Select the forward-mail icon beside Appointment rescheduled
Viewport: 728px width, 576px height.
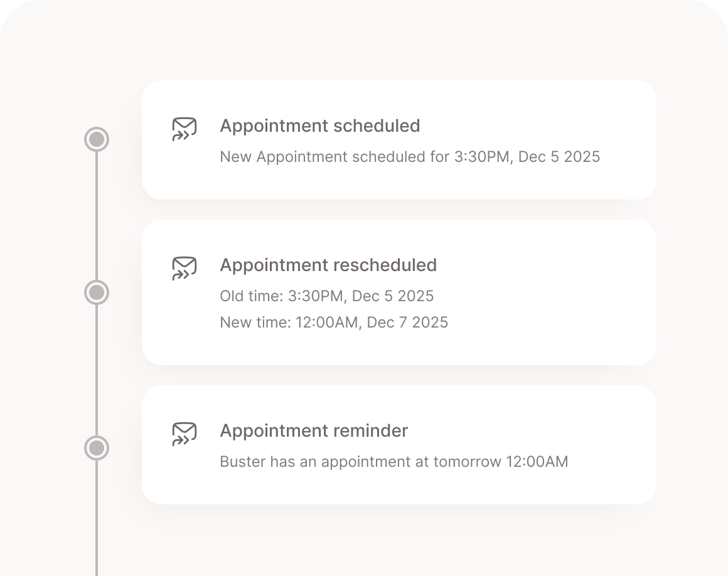[184, 268]
